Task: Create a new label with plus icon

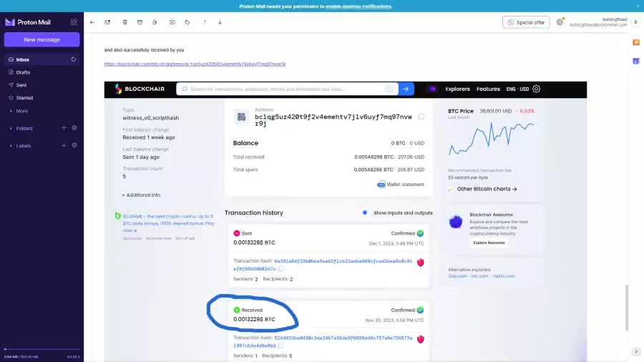Action: coord(64,145)
